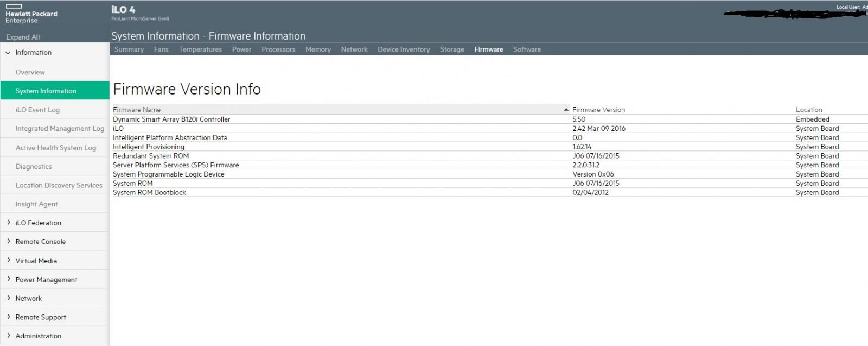This screenshot has height=346, width=868.
Task: Switch to the Temperatures tab
Action: click(x=200, y=49)
